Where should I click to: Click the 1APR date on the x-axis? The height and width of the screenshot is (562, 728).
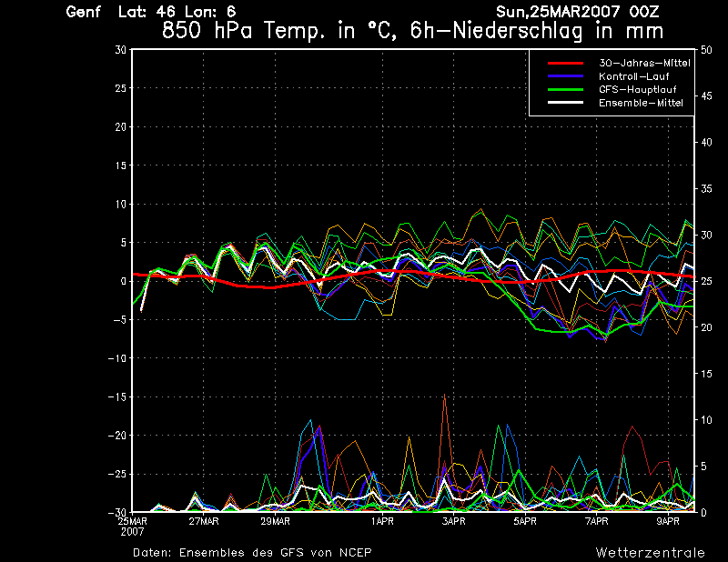(x=382, y=522)
